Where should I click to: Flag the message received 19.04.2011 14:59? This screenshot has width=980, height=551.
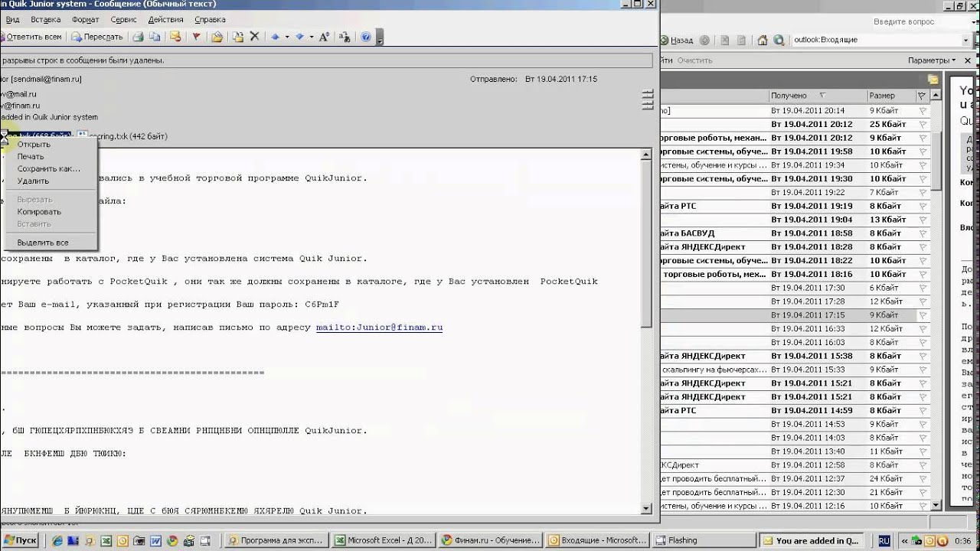923,410
